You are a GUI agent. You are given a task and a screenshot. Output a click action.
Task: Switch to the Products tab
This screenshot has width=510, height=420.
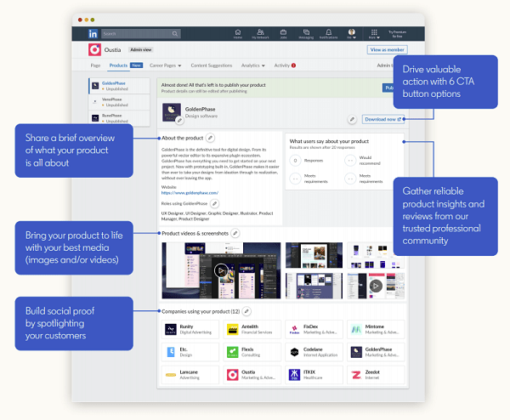click(x=118, y=65)
